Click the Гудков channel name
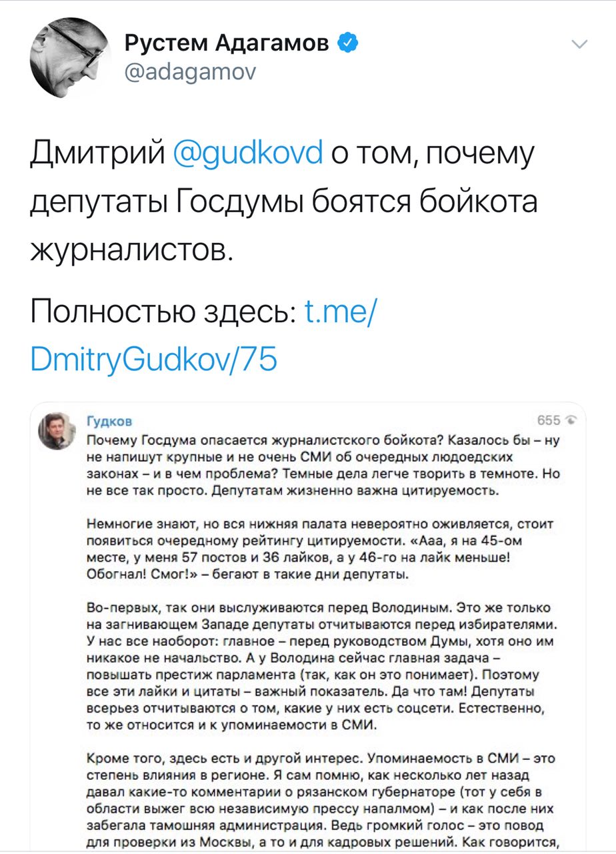Screen dimensions: 616x854 click(110, 420)
